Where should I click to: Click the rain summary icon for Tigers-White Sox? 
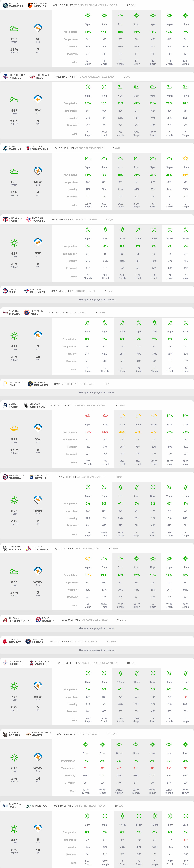[x=14, y=429]
